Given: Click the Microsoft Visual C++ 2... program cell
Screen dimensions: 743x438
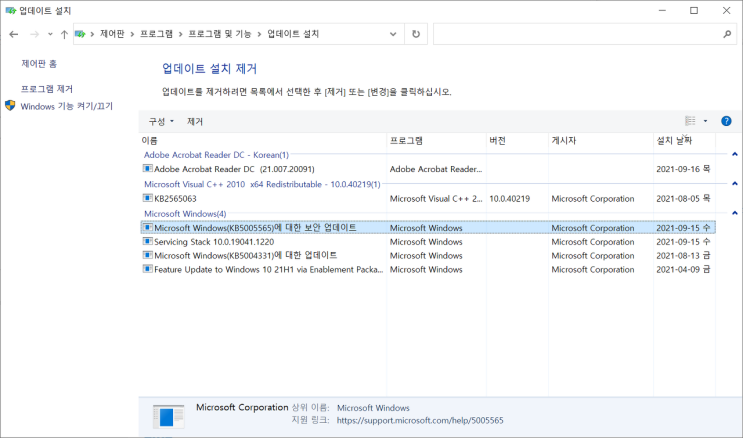Looking at the screenshot, I should (436, 199).
